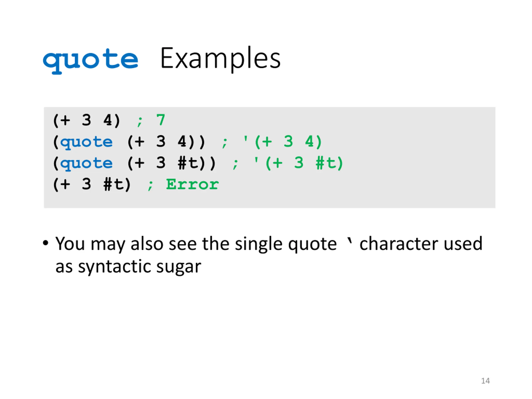Click the words "character used" in the bullet

point(421,244)
